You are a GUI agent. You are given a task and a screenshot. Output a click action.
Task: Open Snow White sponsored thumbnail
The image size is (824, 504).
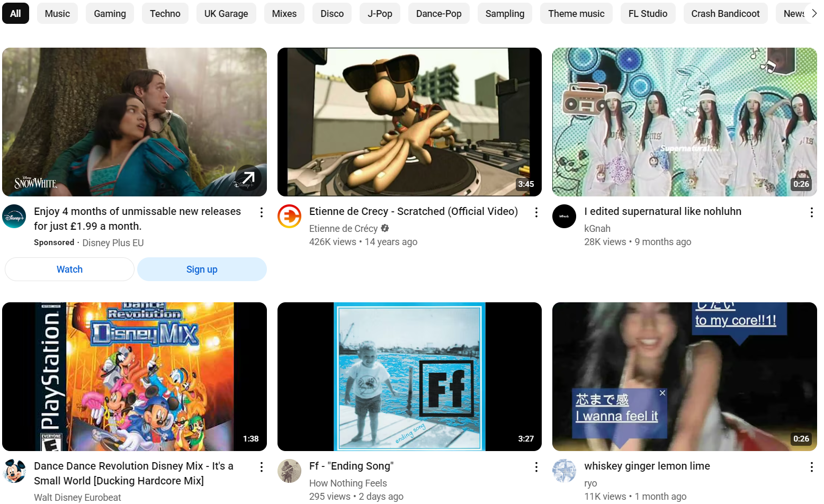click(x=135, y=122)
